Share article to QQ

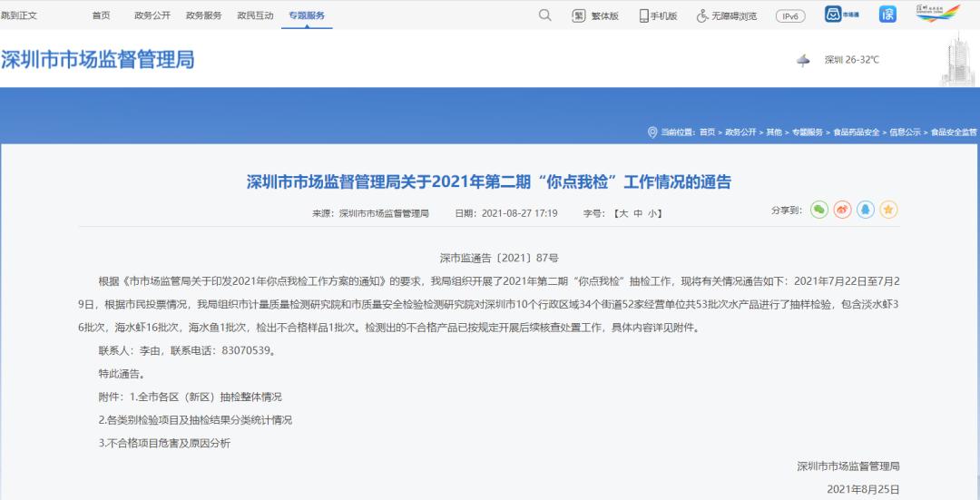pyautogui.click(x=866, y=210)
